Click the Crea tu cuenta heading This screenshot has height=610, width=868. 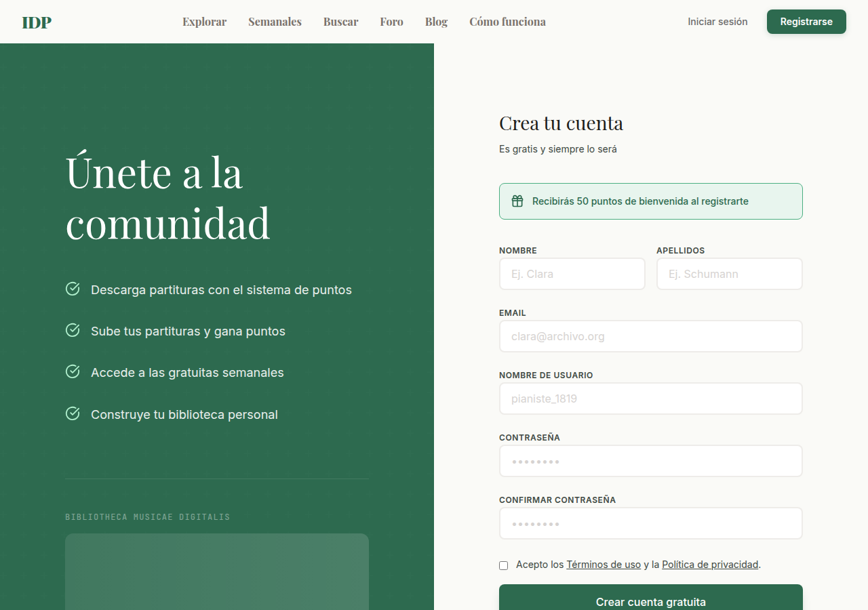(561, 123)
